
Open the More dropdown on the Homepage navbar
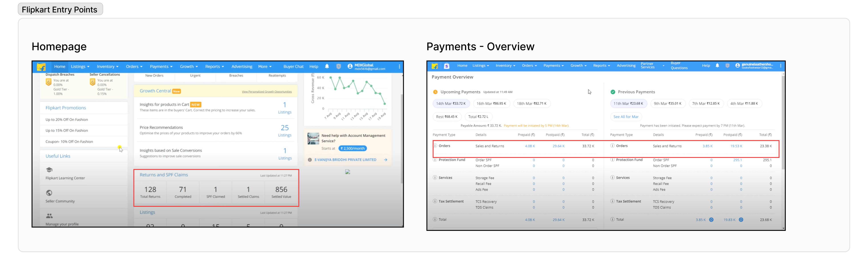click(265, 66)
